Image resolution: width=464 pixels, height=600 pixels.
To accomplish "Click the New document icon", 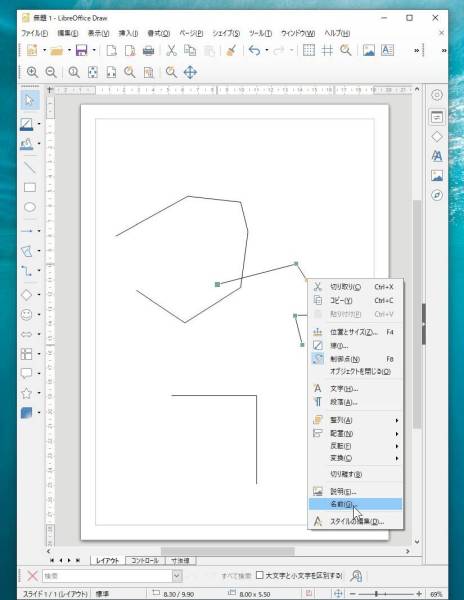I will tap(32, 50).
